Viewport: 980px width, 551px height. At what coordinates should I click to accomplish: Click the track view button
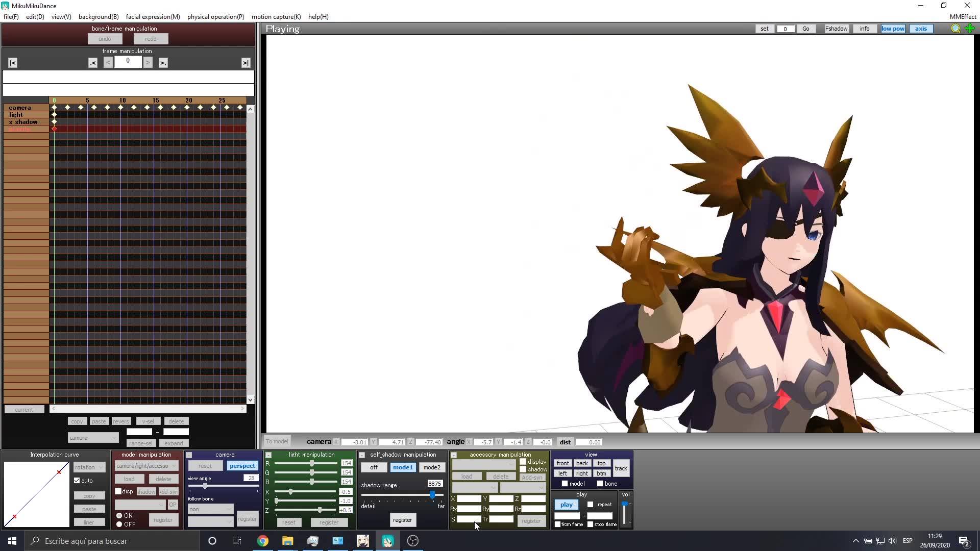tap(621, 468)
